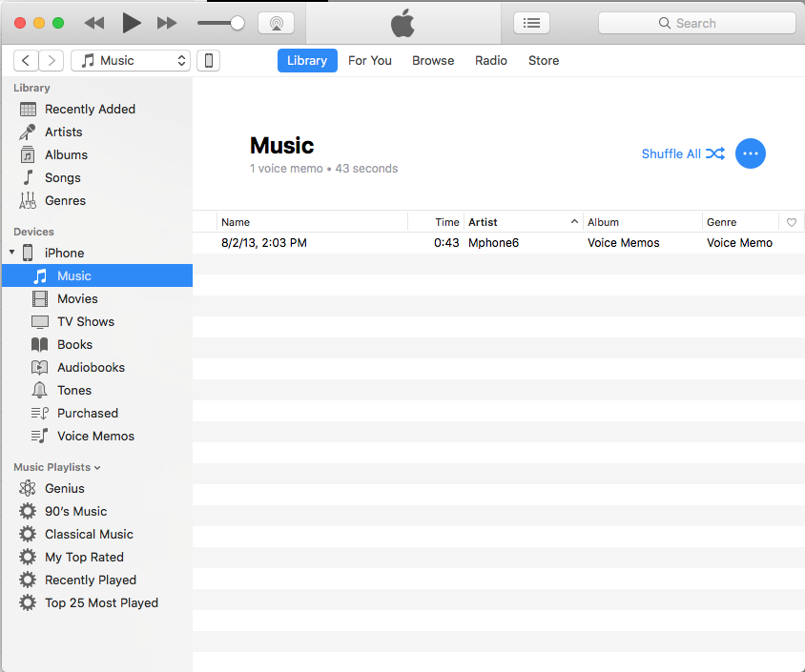
Task: Adjust the volume slider knob
Action: 237,23
